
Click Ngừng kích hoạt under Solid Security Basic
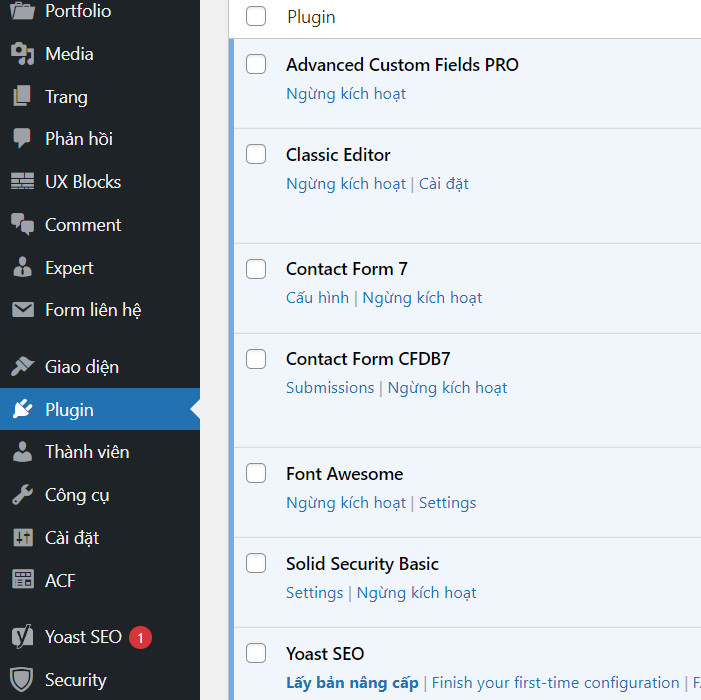(x=417, y=593)
